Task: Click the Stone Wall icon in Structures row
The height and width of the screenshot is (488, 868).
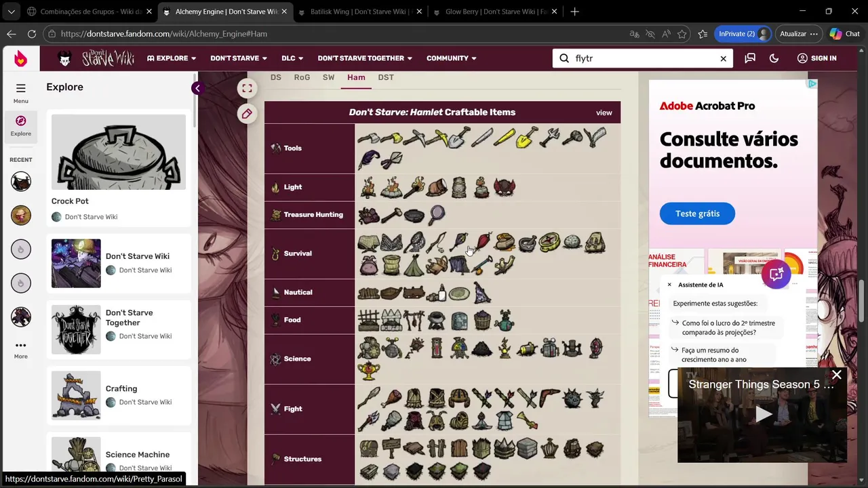Action: [x=526, y=448]
